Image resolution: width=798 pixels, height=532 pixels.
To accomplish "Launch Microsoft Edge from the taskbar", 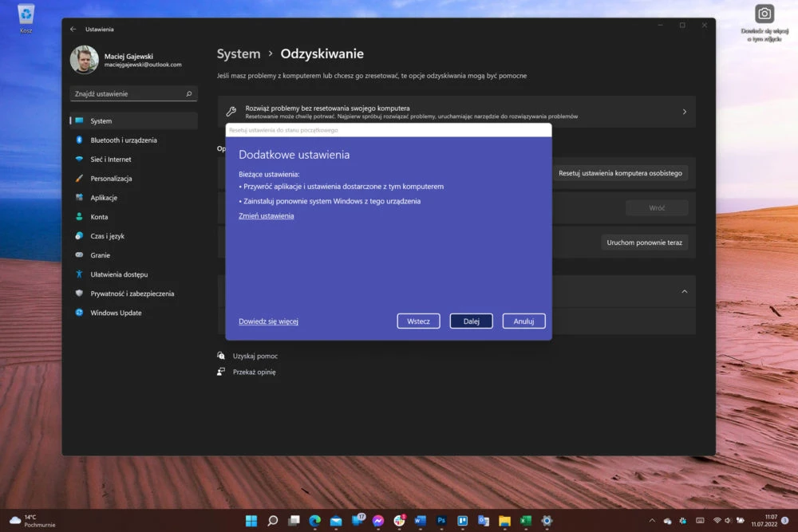I will (315, 521).
